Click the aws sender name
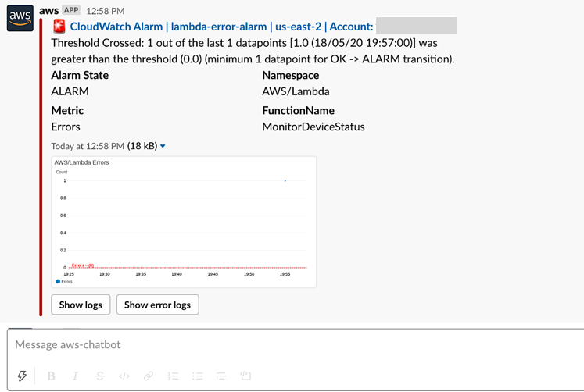 [x=48, y=11]
